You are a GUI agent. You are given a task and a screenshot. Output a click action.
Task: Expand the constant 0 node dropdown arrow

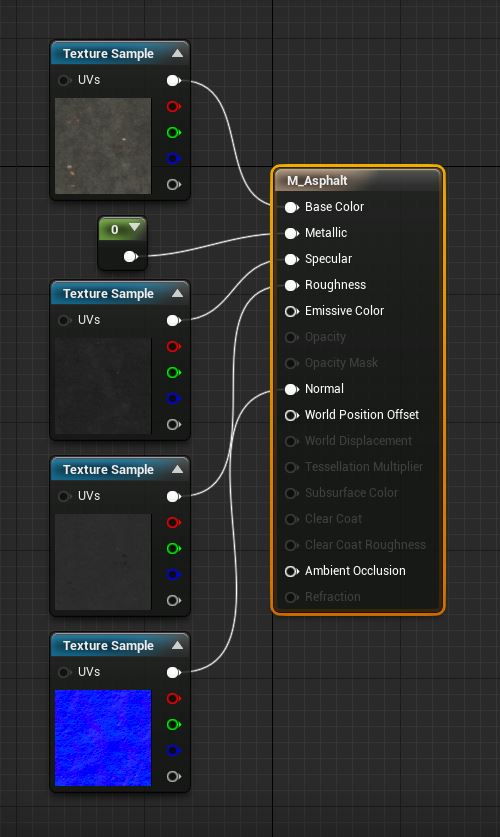coord(134,227)
